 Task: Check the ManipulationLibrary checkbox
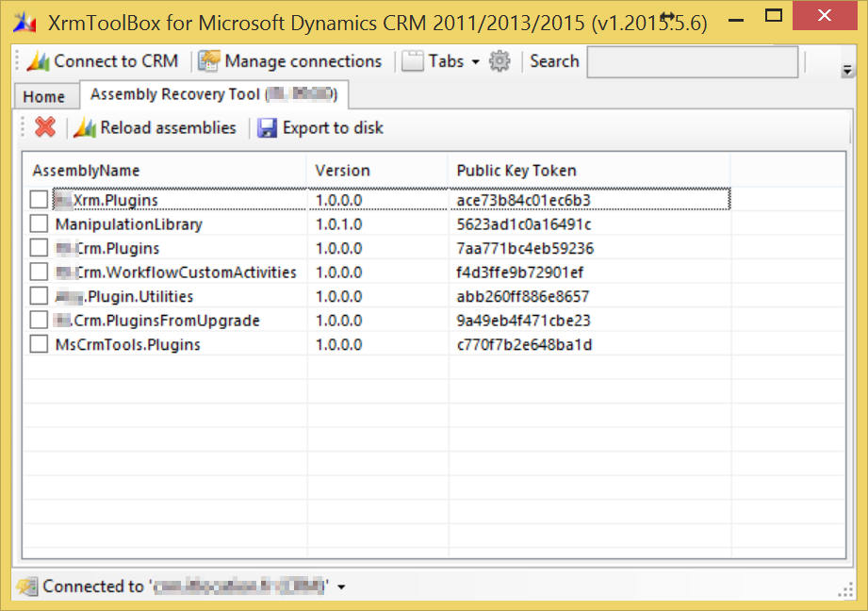pyautogui.click(x=39, y=223)
